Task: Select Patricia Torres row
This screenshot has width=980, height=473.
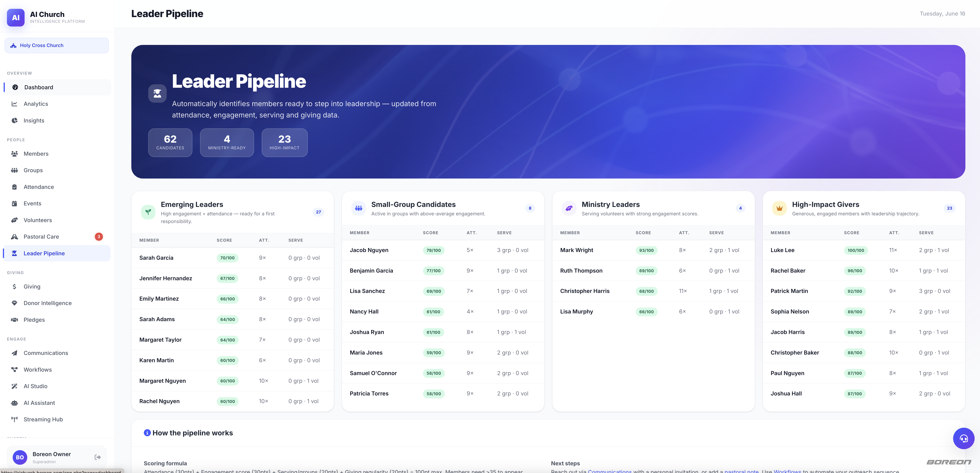Action: coord(443,394)
